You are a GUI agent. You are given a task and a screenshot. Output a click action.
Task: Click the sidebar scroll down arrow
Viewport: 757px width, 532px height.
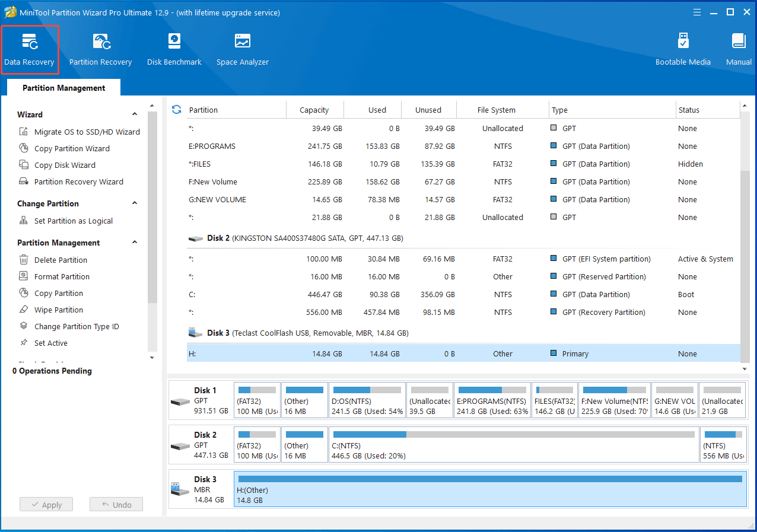tap(152, 358)
